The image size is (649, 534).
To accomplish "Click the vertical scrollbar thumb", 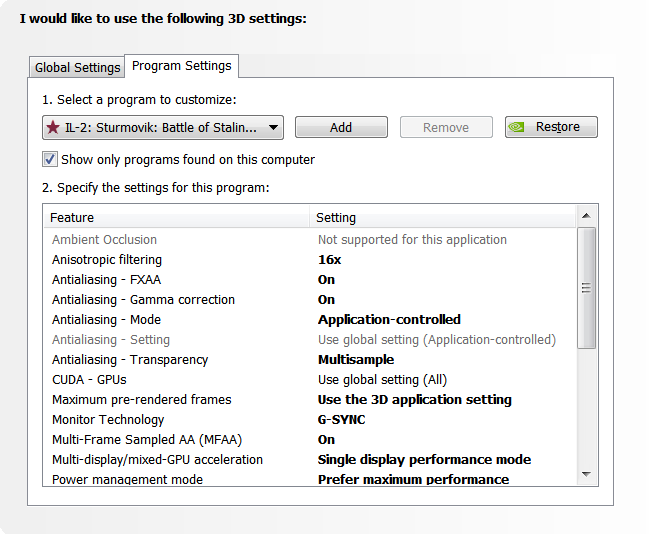I will point(586,288).
